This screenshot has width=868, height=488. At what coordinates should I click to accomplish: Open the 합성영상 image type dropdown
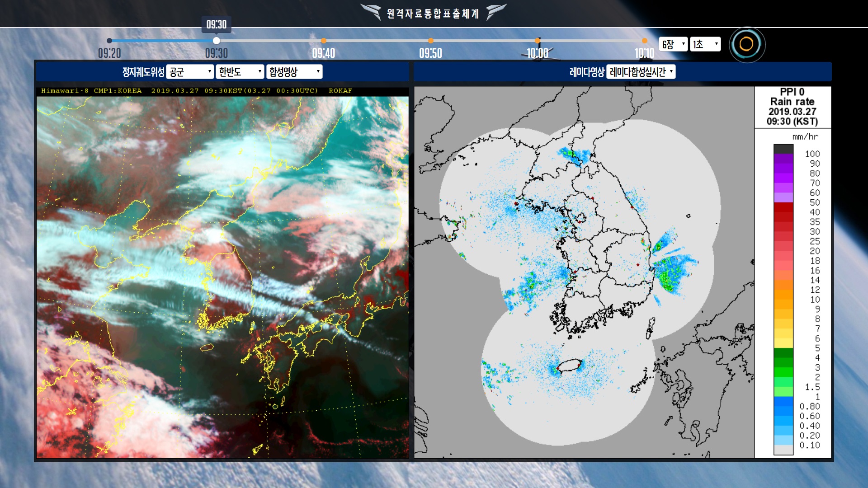point(294,72)
